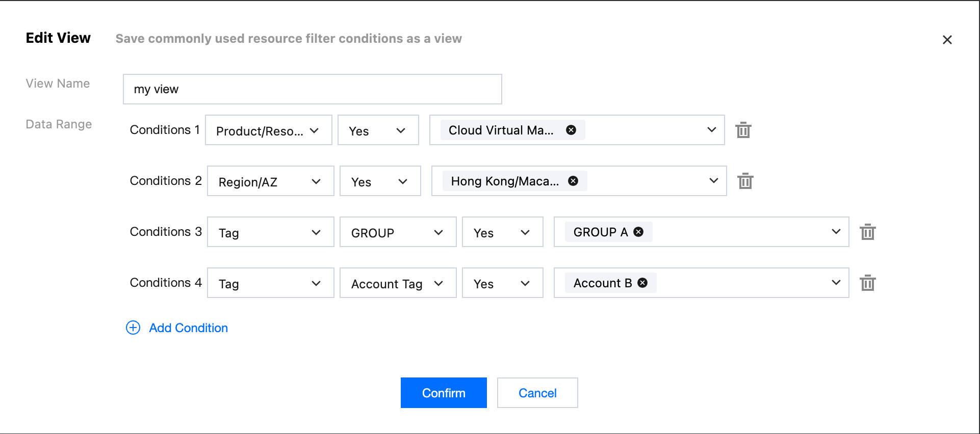Open the Region/AZ type dropdown
This screenshot has width=980, height=434.
click(x=270, y=181)
